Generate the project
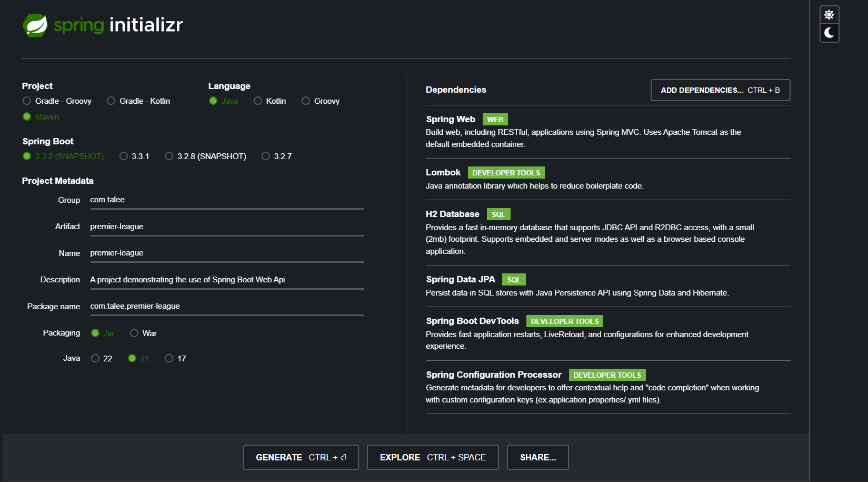This screenshot has height=482, width=868. 301,457
